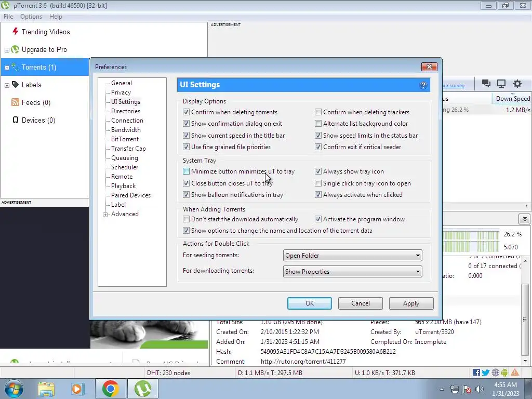Image resolution: width=532 pixels, height=399 pixels.
Task: Enable Alternate list background color
Action: coord(318,124)
